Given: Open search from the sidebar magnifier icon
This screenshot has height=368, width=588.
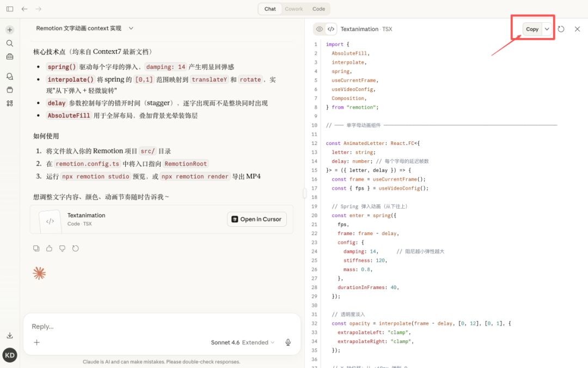Looking at the screenshot, I should [x=10, y=43].
